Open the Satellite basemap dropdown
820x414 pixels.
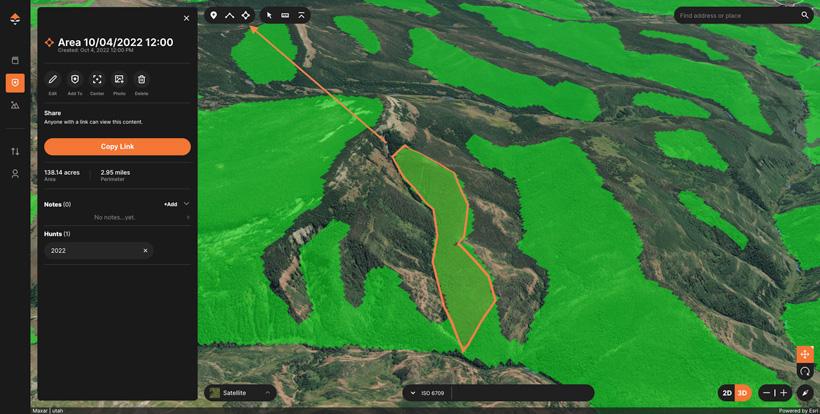[x=241, y=393]
